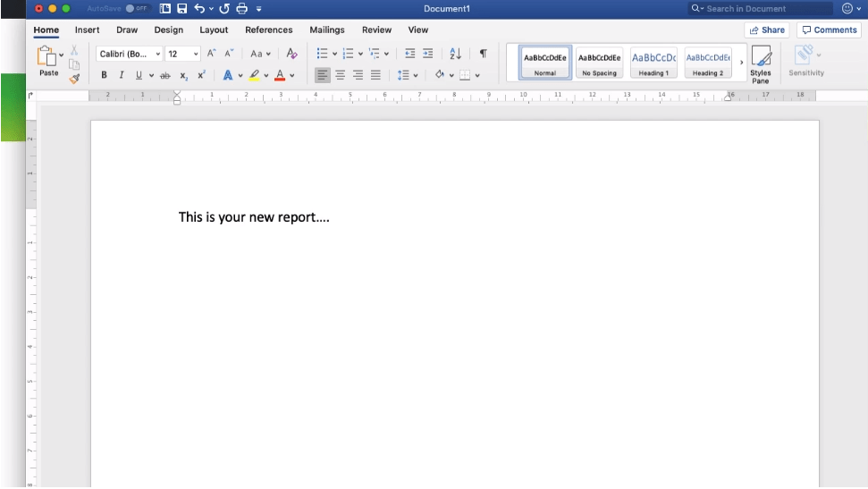Viewport: 868px width, 489px height.
Task: Expand the multilevel list dropdown arrow
Action: [386, 54]
